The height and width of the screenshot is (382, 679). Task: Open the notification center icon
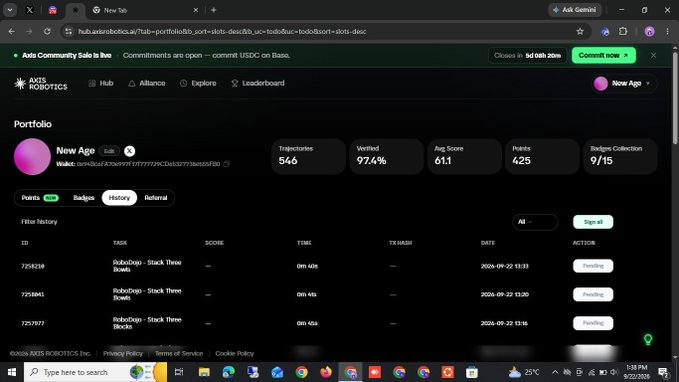pyautogui.click(x=663, y=372)
